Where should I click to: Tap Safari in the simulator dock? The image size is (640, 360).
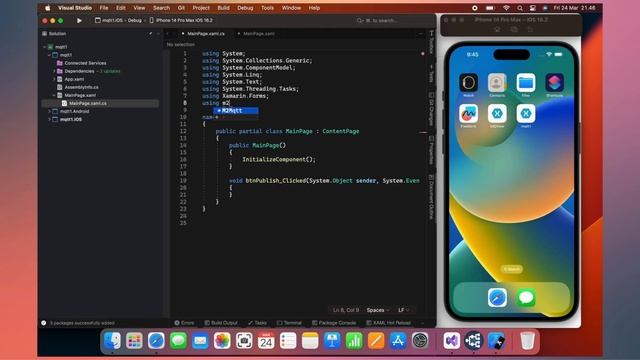[x=497, y=298]
